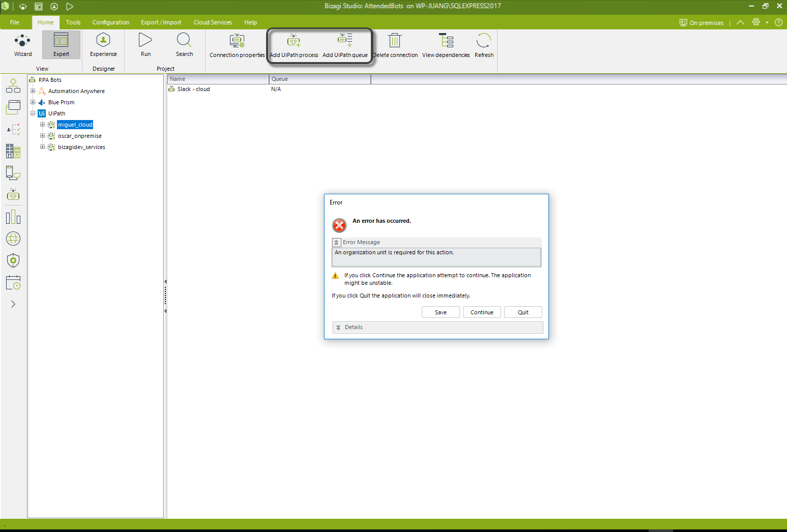
Task: Open the chart-style sidebar module icon
Action: click(x=13, y=217)
